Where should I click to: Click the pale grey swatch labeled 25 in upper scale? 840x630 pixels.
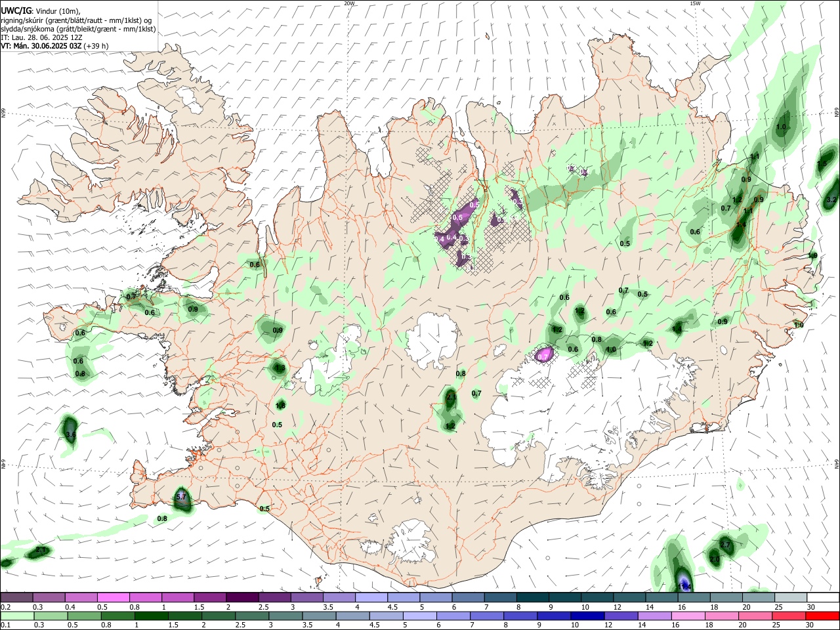point(791,597)
